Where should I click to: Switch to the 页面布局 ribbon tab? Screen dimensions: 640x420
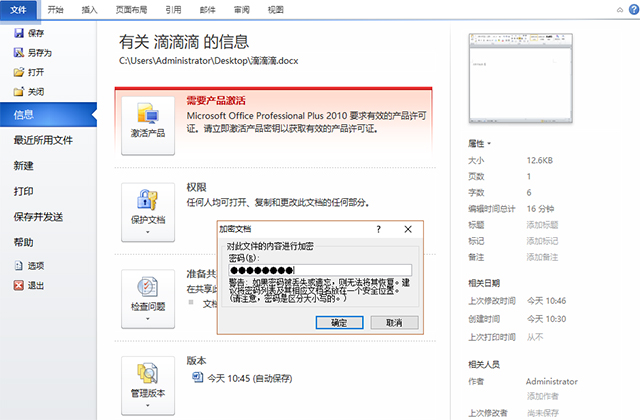click(131, 10)
